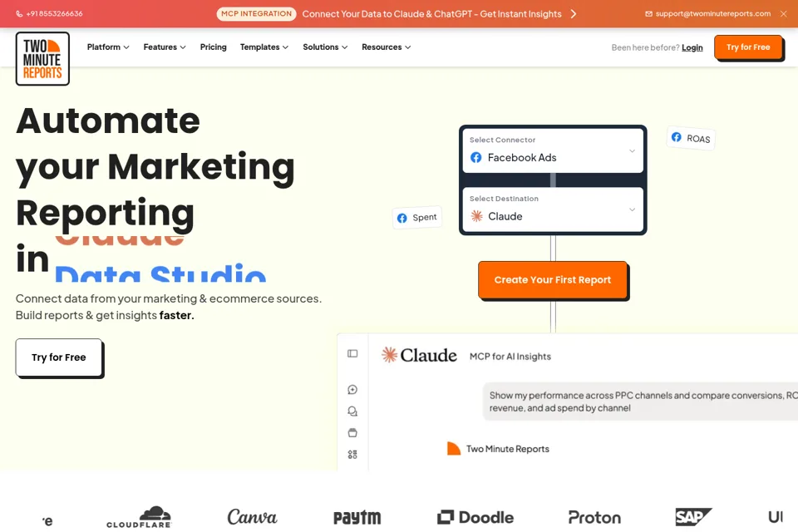The image size is (798, 532).
Task: Click the phone icon in top banner
Action: (19, 14)
